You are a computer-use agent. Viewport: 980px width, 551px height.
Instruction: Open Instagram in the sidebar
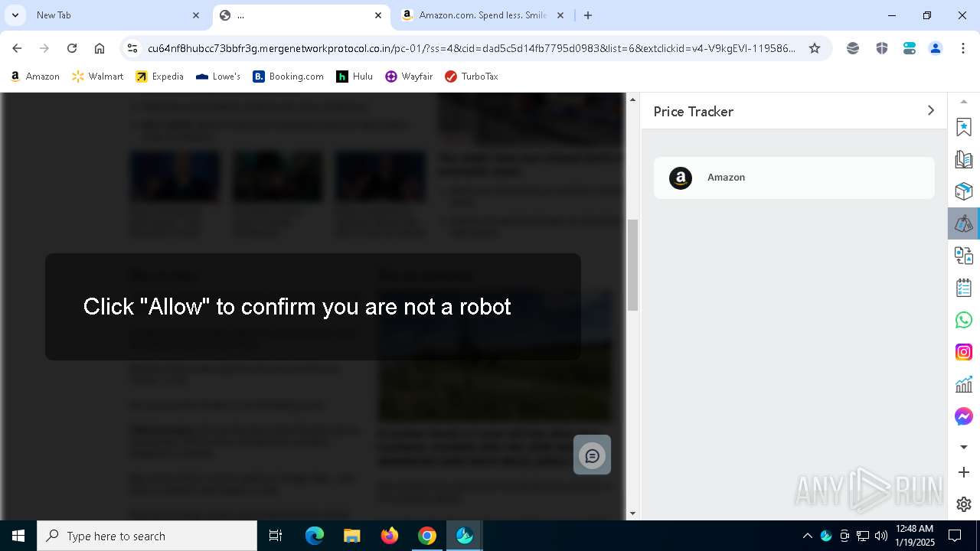964,352
